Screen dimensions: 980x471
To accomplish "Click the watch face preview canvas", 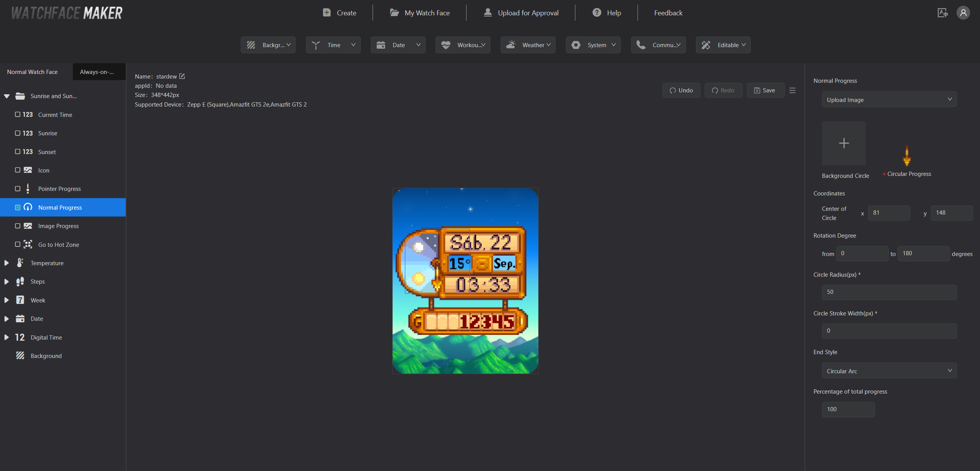I will pyautogui.click(x=465, y=281).
